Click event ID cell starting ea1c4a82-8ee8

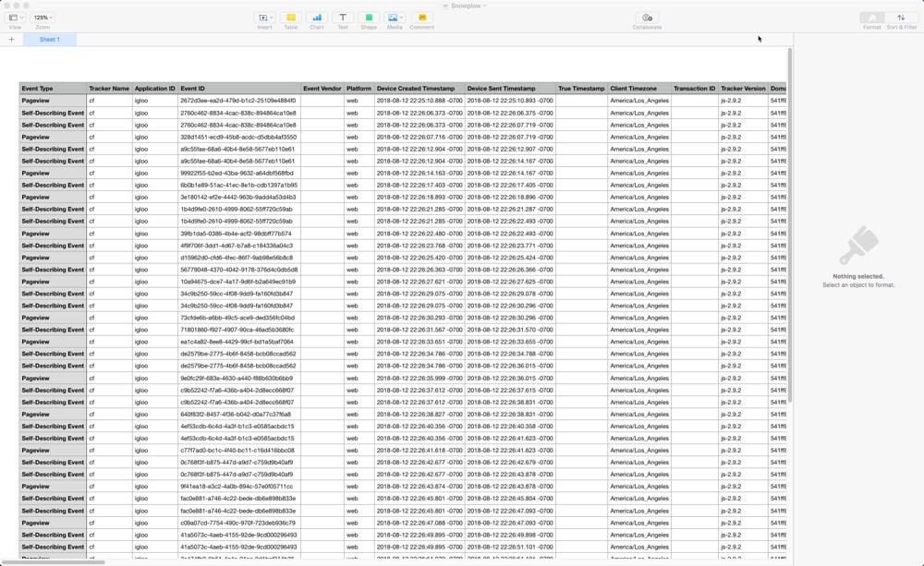(x=239, y=342)
